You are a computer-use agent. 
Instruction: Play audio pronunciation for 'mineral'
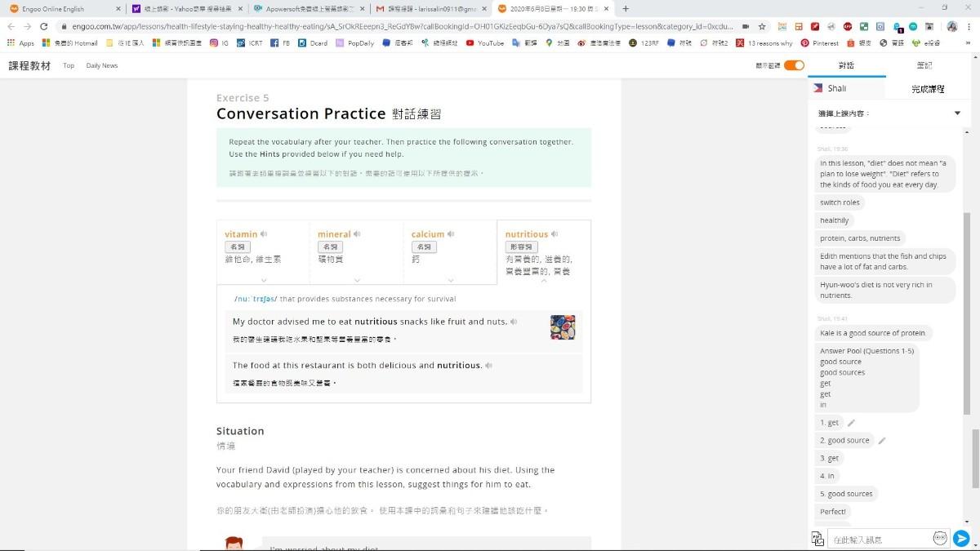tap(357, 234)
